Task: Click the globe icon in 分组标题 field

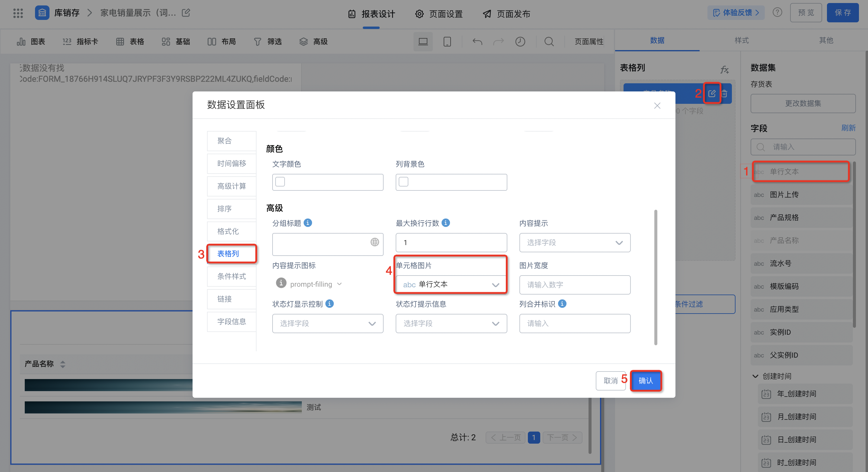Action: [x=375, y=242]
